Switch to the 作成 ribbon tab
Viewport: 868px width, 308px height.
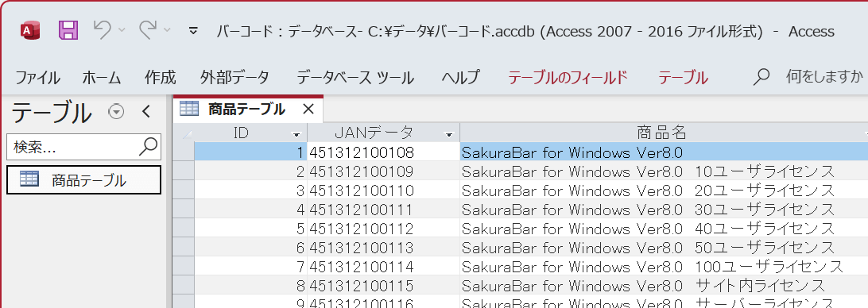coord(160,78)
